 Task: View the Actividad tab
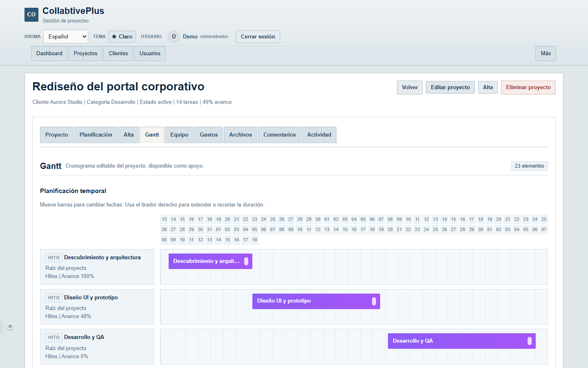pyautogui.click(x=319, y=135)
